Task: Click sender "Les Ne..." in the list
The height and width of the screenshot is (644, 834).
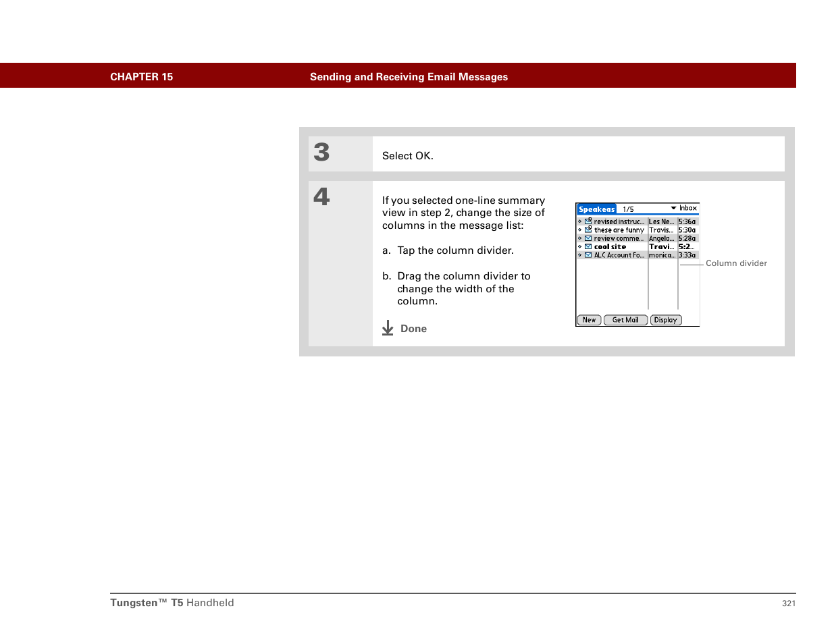Action: coord(662,221)
